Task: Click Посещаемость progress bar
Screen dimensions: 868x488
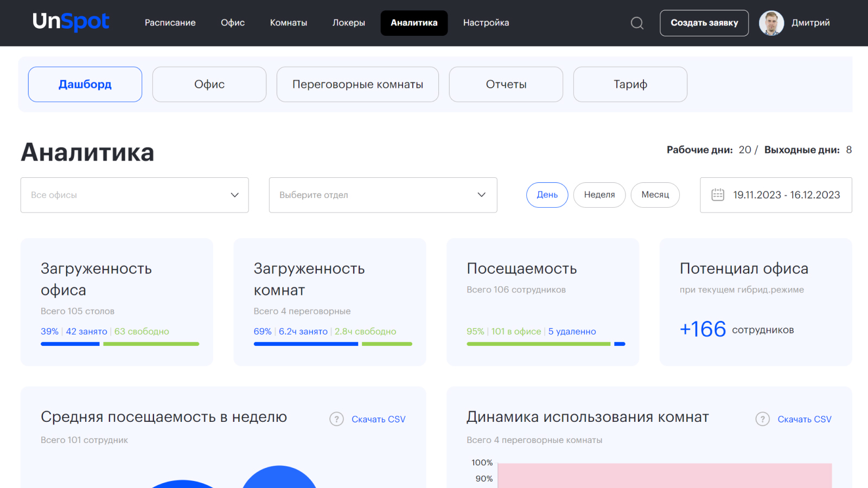Action: click(x=546, y=344)
